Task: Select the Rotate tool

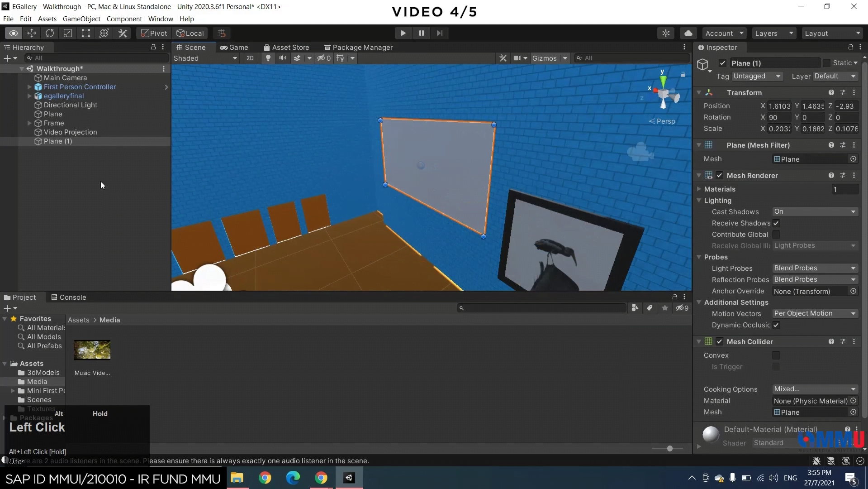Action: tap(49, 33)
